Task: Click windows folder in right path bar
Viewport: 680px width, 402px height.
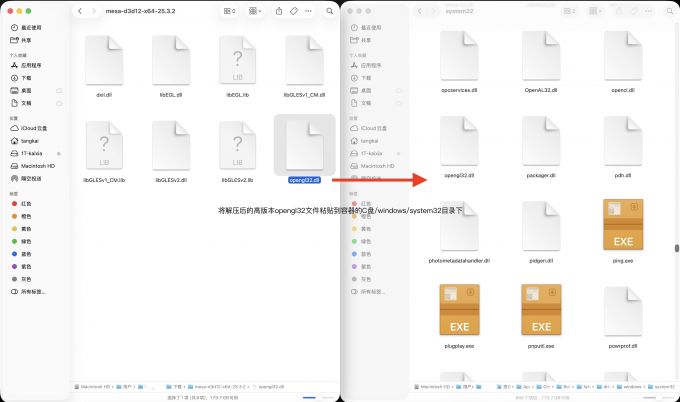Action: (631, 386)
